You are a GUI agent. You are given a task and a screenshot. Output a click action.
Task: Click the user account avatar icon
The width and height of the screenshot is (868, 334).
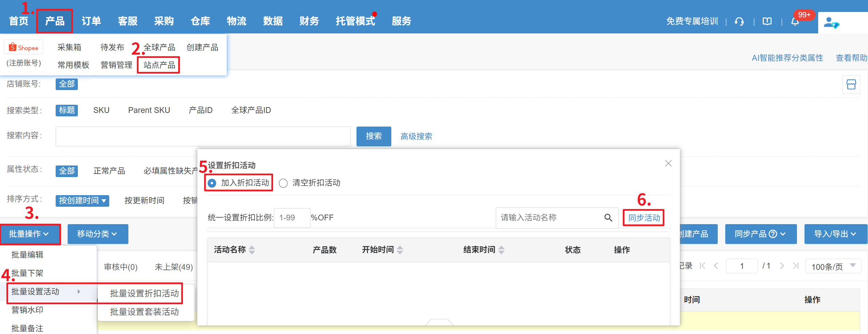[831, 23]
